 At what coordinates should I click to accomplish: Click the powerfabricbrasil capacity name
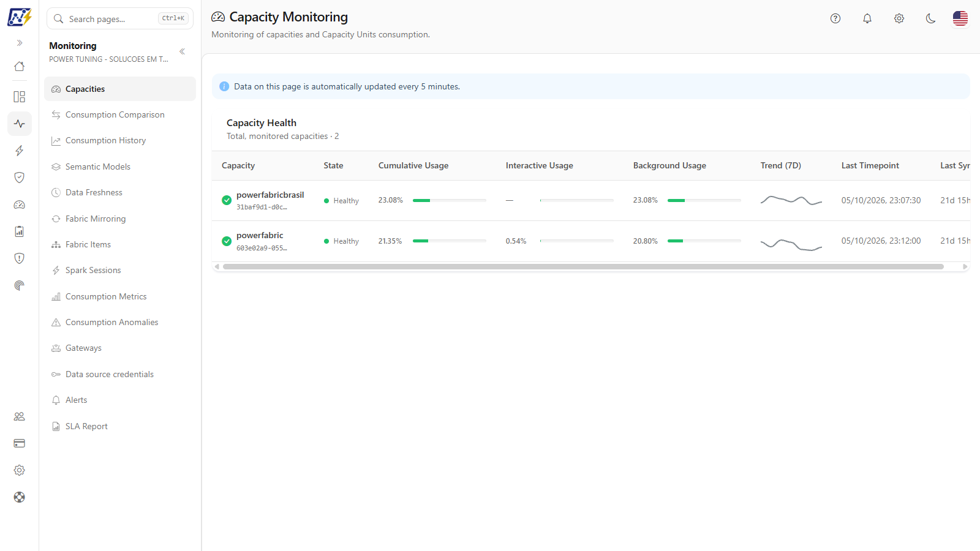[x=270, y=195]
